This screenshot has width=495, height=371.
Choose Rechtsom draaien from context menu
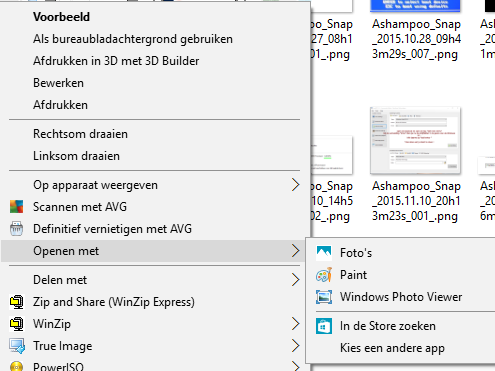pos(80,134)
